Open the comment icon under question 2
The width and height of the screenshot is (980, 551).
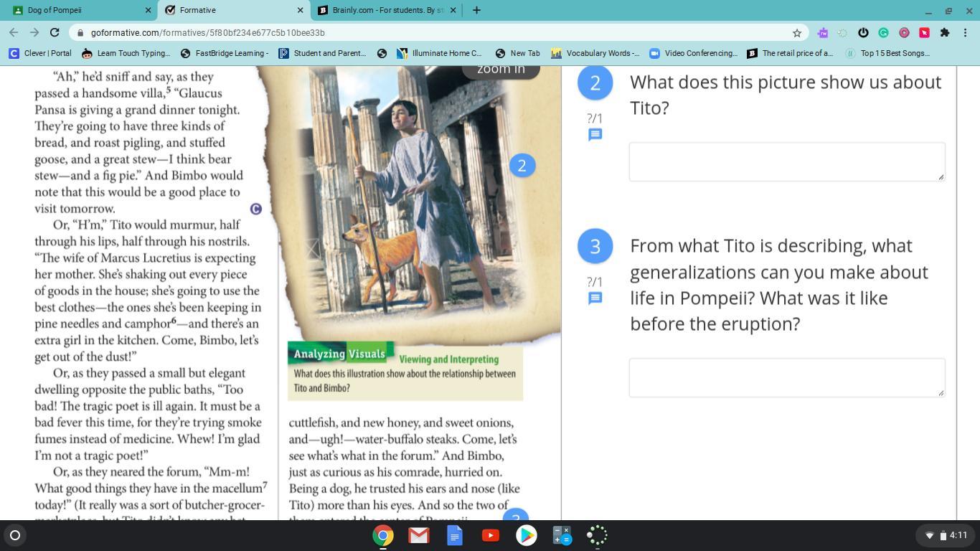click(595, 135)
